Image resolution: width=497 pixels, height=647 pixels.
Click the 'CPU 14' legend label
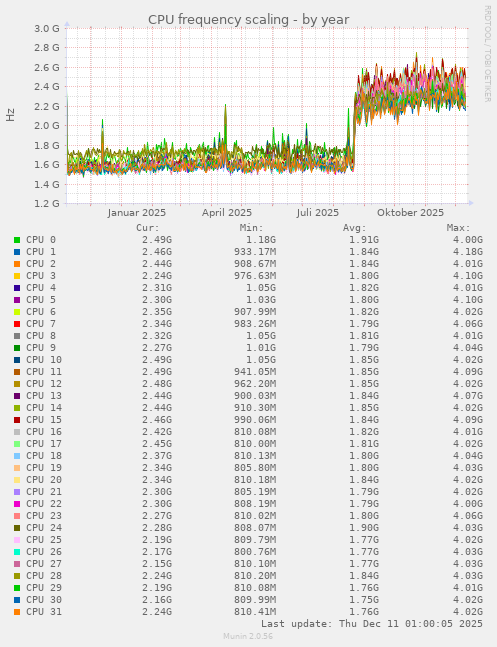[x=44, y=408]
